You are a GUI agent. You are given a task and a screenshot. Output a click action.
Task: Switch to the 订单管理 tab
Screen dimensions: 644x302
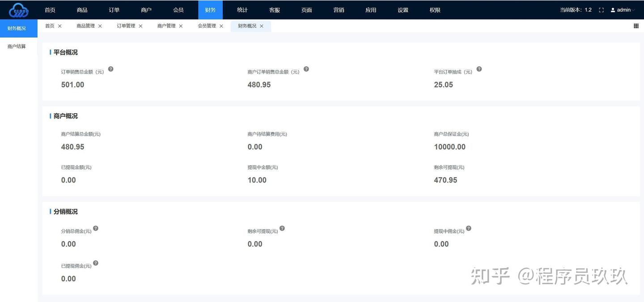(126, 26)
